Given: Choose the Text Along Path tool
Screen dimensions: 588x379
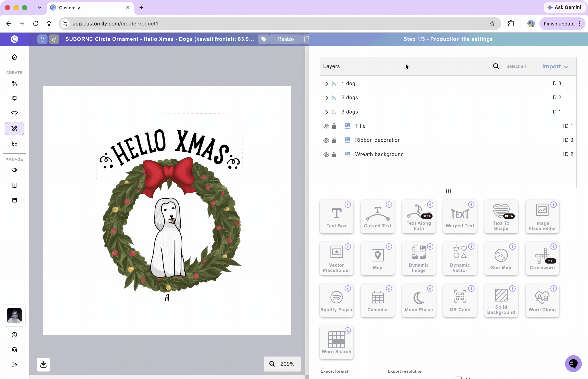Looking at the screenshot, I should [x=419, y=216].
